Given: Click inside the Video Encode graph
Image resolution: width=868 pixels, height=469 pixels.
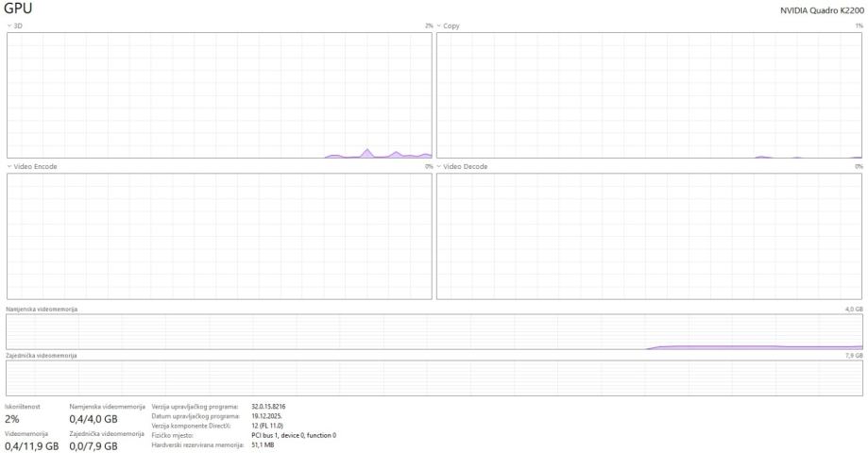Looking at the screenshot, I should pyautogui.click(x=219, y=236).
